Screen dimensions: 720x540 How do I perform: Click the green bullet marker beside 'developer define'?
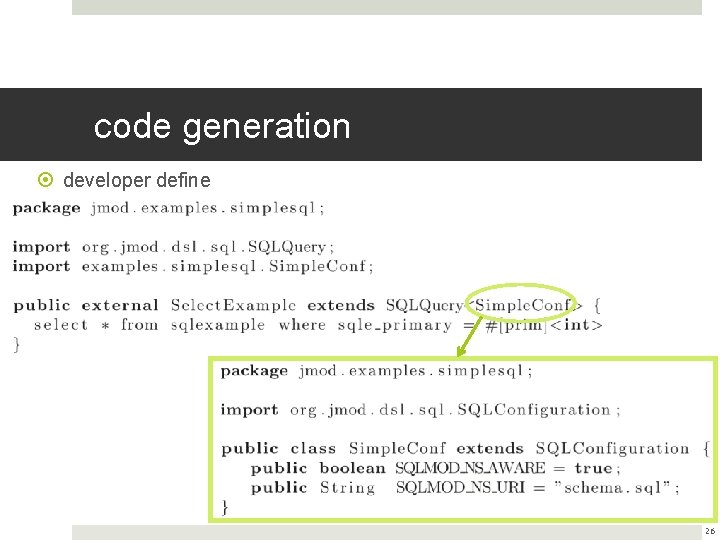tap(45, 180)
